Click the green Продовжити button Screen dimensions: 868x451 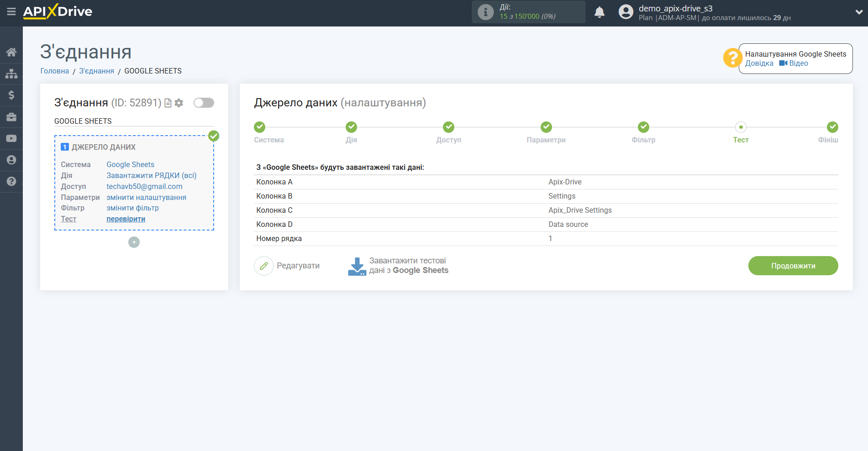(x=793, y=266)
